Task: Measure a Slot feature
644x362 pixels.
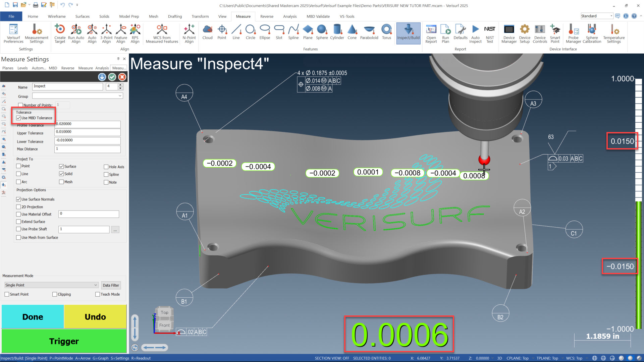Action: click(279, 32)
